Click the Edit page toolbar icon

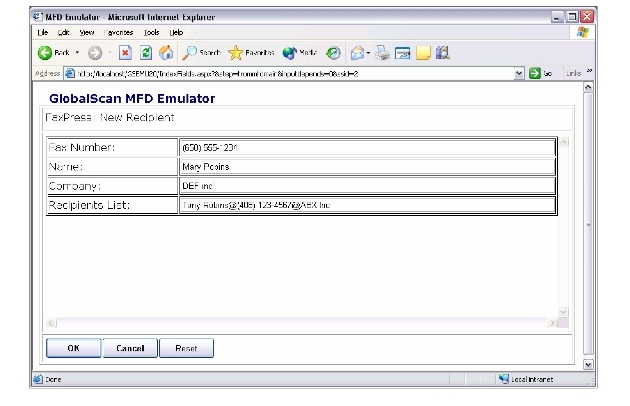[x=402, y=53]
